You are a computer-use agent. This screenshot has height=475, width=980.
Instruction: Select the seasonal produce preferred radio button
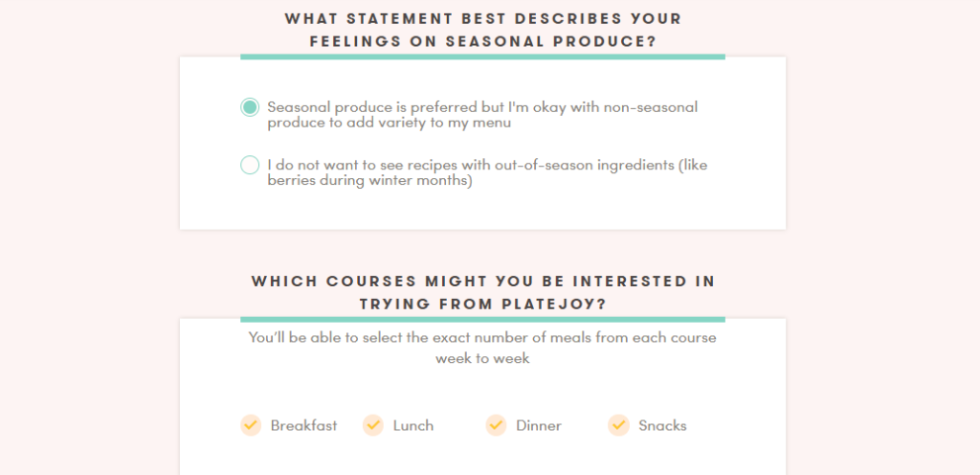click(x=250, y=107)
